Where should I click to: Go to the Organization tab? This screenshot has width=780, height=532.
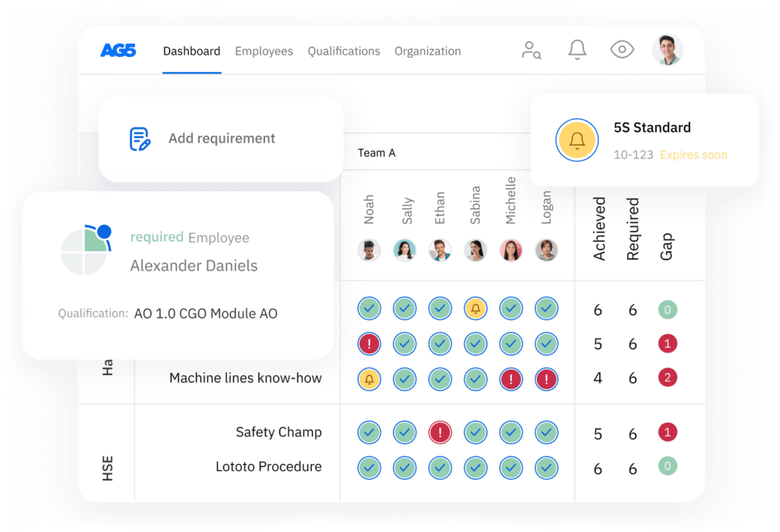(x=427, y=51)
